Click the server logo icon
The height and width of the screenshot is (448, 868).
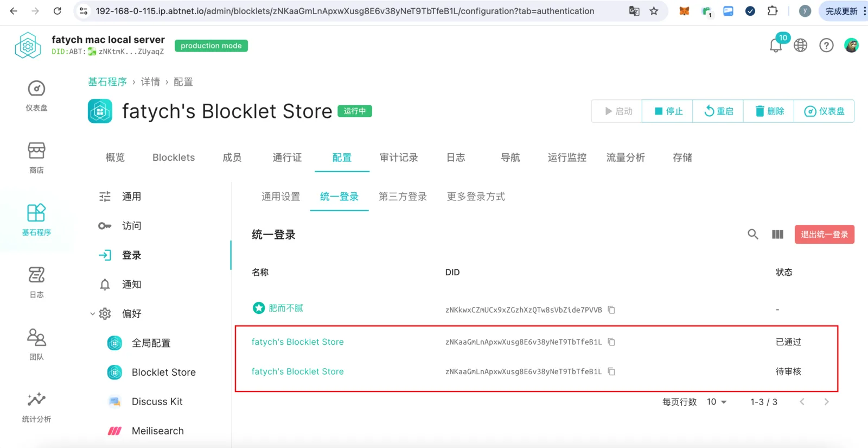pyautogui.click(x=28, y=46)
